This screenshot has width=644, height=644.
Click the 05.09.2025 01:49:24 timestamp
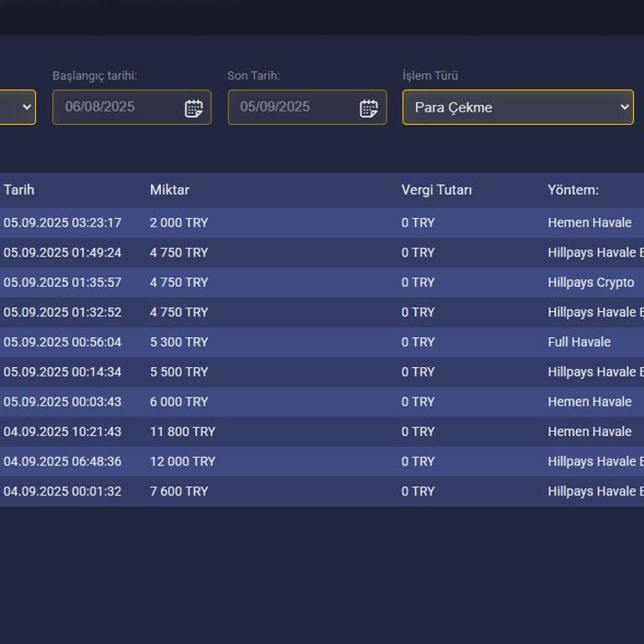tap(62, 252)
